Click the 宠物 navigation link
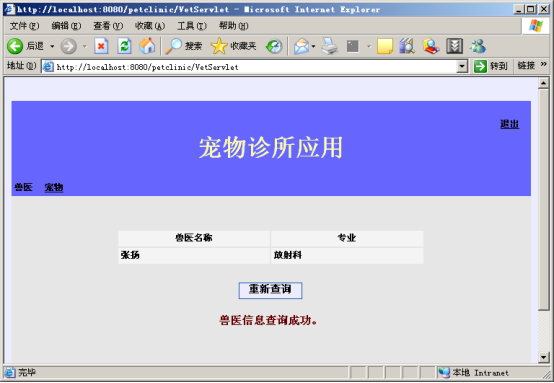The width and height of the screenshot is (554, 383). (54, 187)
